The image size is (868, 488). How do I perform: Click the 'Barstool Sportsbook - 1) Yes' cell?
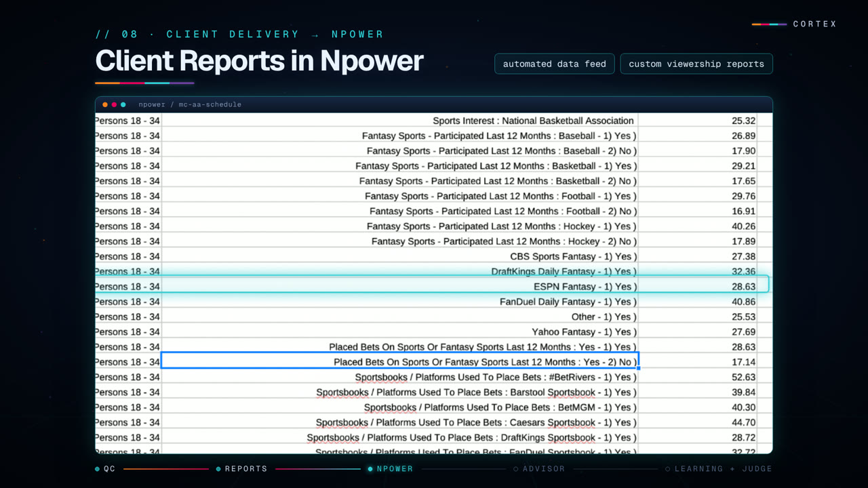pyautogui.click(x=400, y=392)
